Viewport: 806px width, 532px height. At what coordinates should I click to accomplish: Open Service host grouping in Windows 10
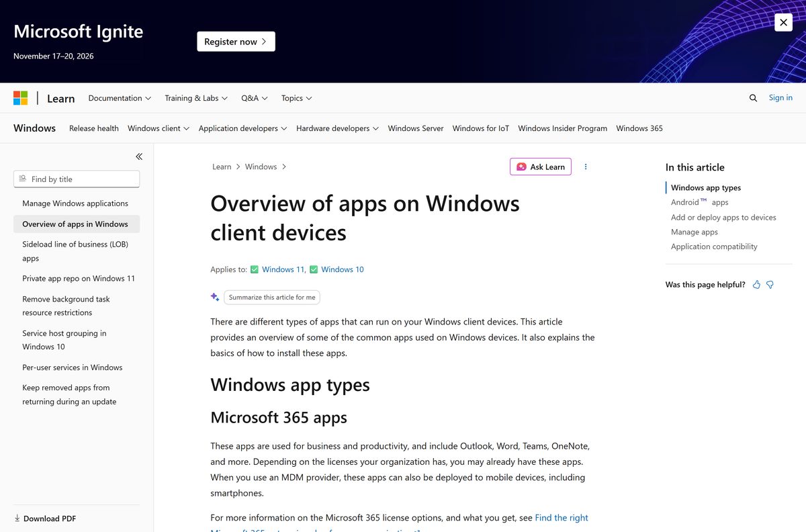point(64,340)
